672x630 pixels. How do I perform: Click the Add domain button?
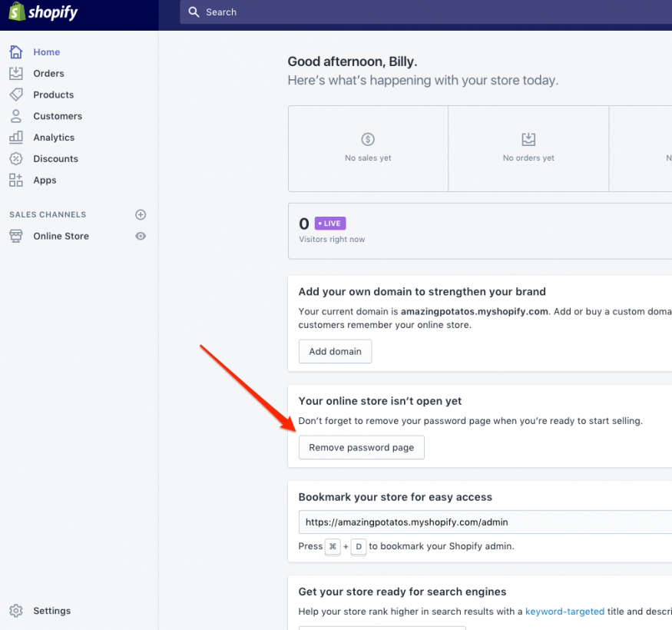point(335,351)
